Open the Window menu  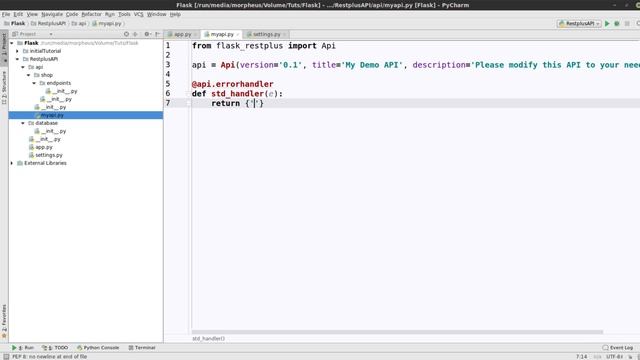pyautogui.click(x=156, y=14)
